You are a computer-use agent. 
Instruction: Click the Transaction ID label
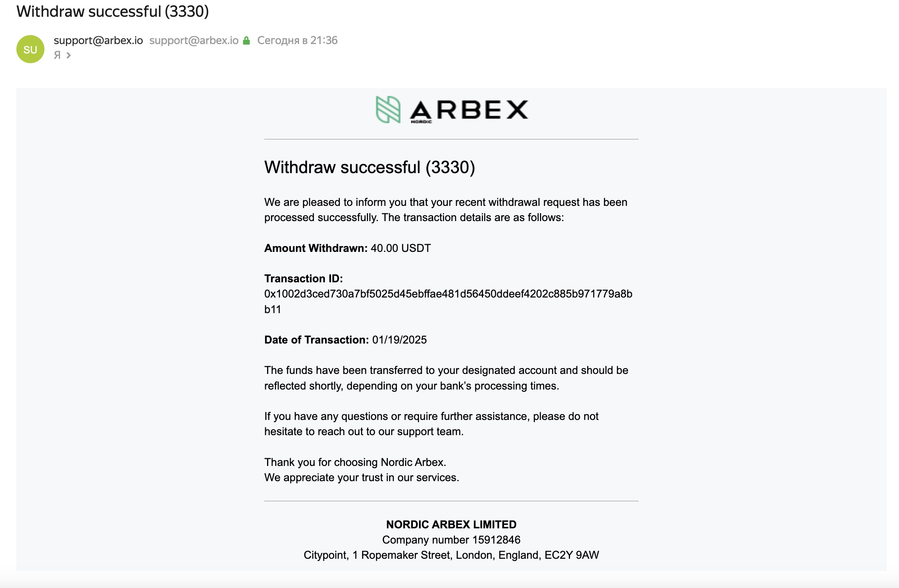coord(304,279)
